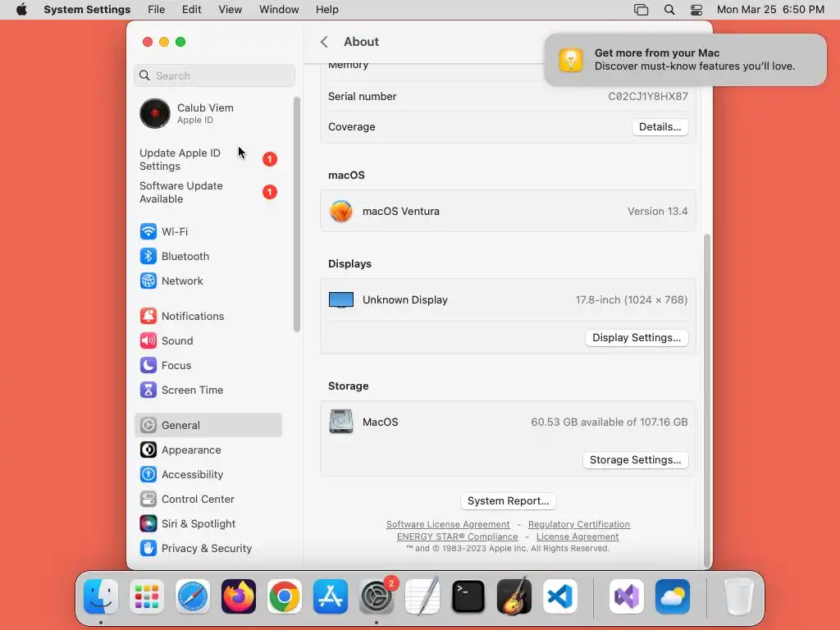Open Privacy & Security settings
This screenshot has width=840, height=630.
pos(208,549)
